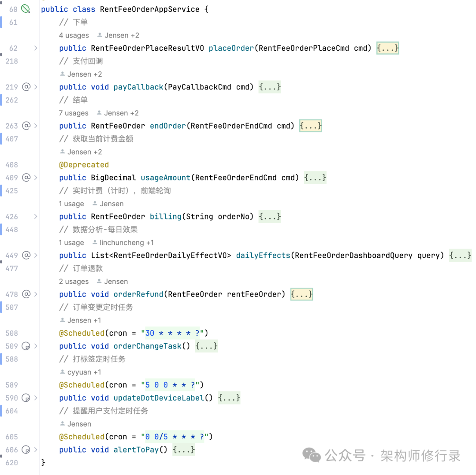Expand the payCallback method using gutter chevron
This screenshot has height=475, width=476.
[36, 87]
